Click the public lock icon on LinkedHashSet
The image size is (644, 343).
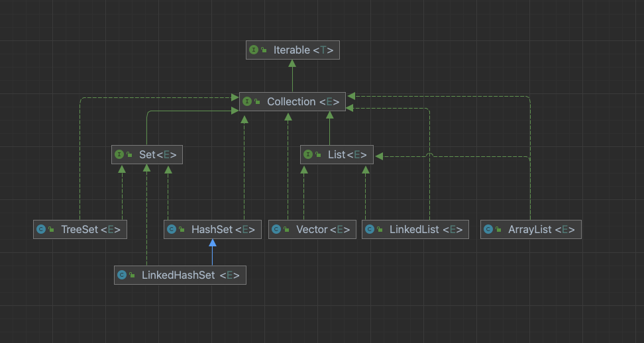pos(132,275)
